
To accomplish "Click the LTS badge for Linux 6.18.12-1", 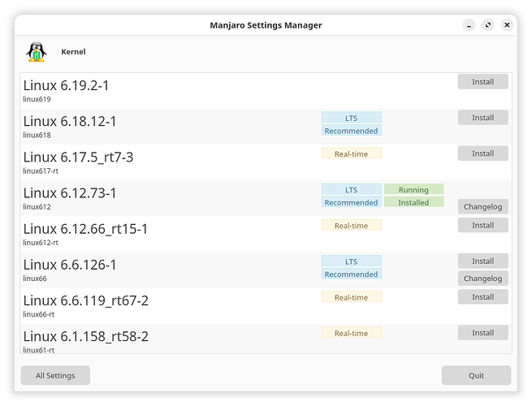I will coord(352,118).
